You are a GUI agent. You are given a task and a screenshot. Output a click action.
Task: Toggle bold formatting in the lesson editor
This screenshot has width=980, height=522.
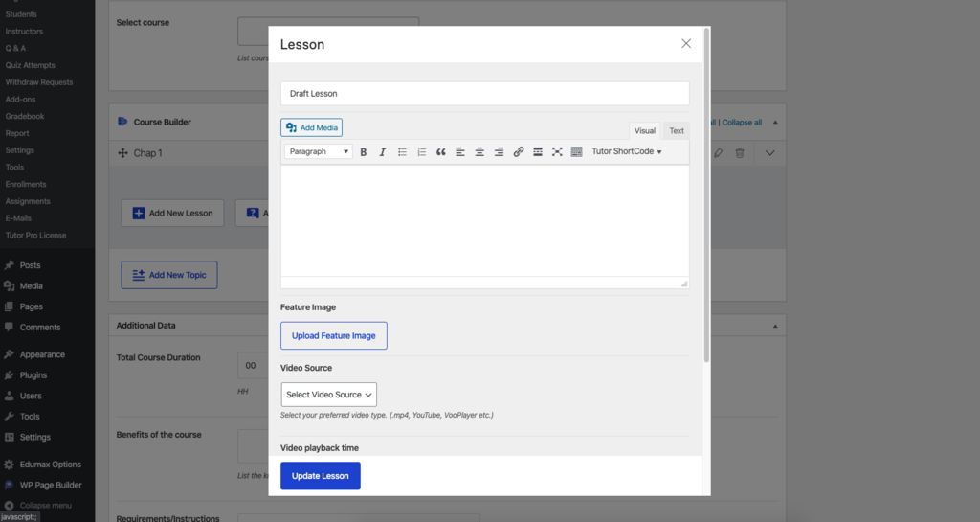(x=364, y=152)
